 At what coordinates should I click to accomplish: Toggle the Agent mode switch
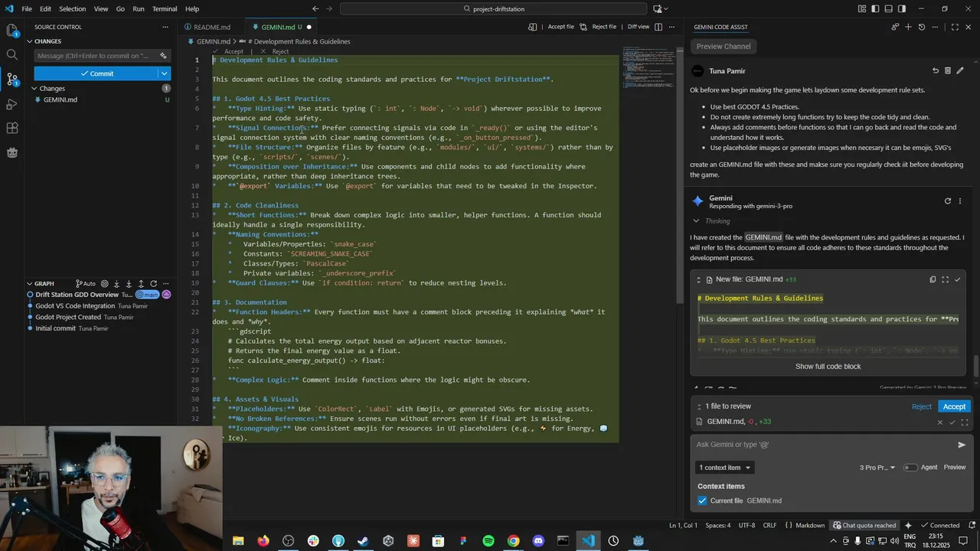click(x=910, y=468)
